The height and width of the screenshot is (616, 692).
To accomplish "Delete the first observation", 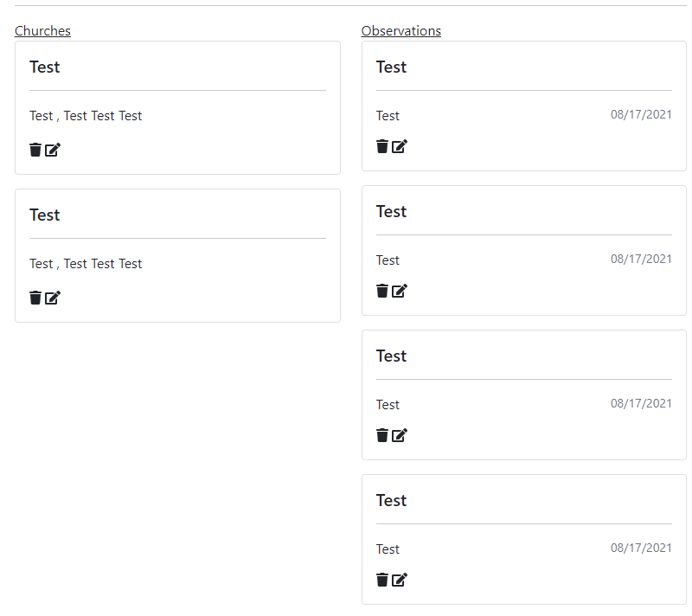I will click(381, 146).
